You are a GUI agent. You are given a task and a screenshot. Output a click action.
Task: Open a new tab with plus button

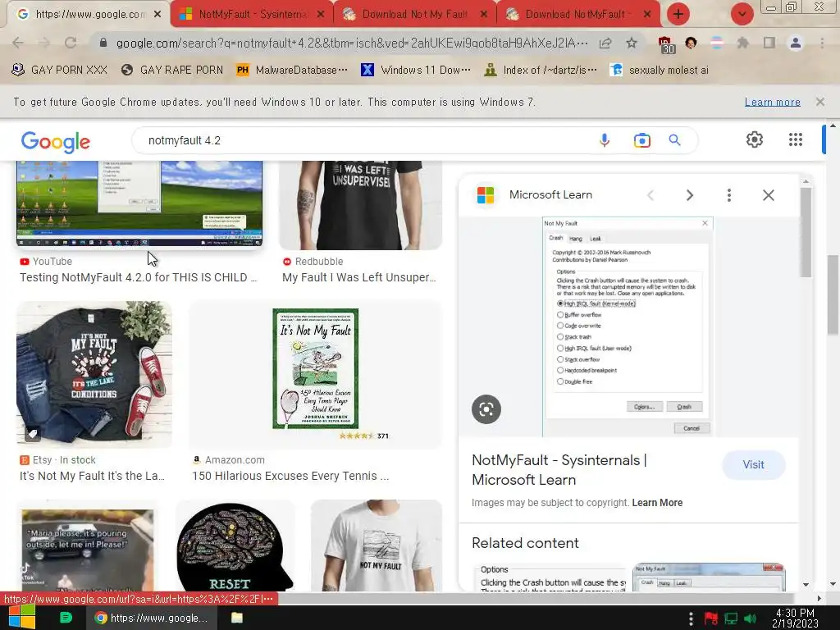coord(678,14)
